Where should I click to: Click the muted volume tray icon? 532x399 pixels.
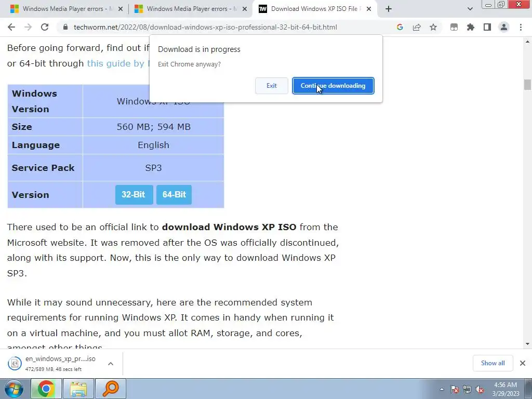(480, 390)
